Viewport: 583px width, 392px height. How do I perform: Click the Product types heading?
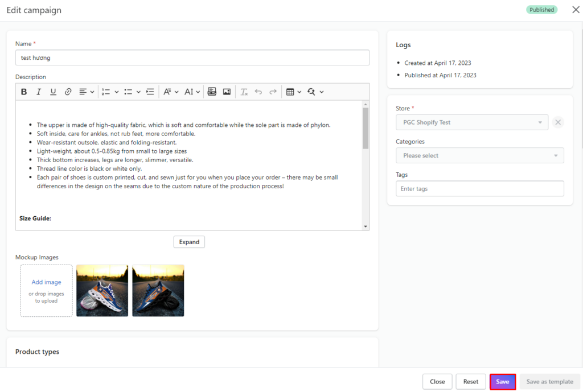(37, 352)
